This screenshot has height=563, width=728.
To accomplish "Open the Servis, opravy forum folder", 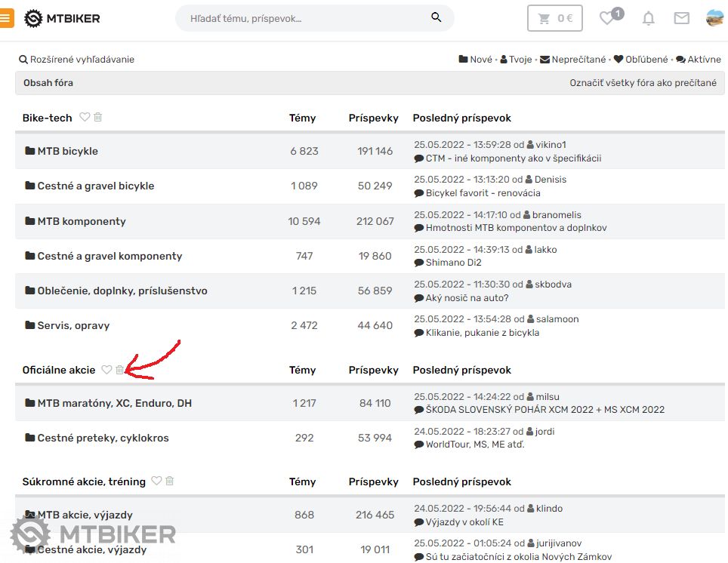I will click(x=73, y=325).
